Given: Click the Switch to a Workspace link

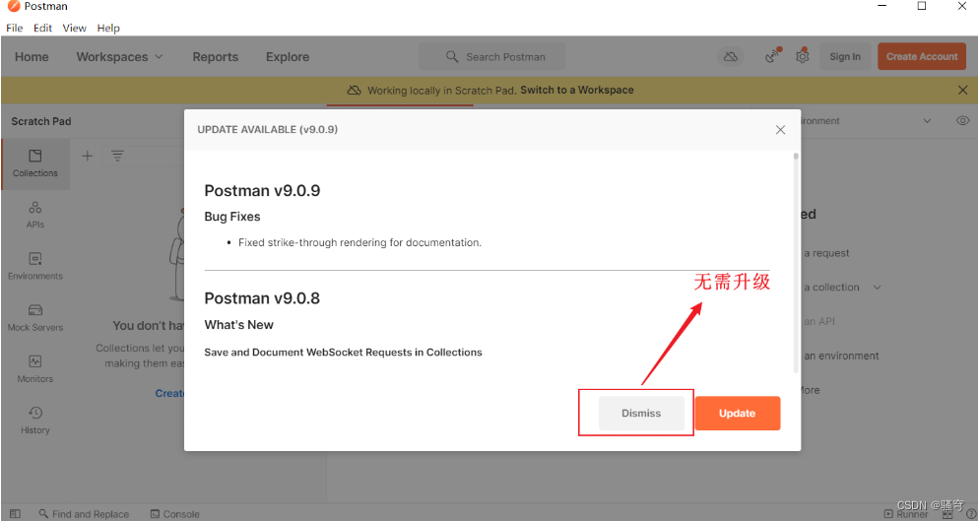Looking at the screenshot, I should pyautogui.click(x=577, y=90).
